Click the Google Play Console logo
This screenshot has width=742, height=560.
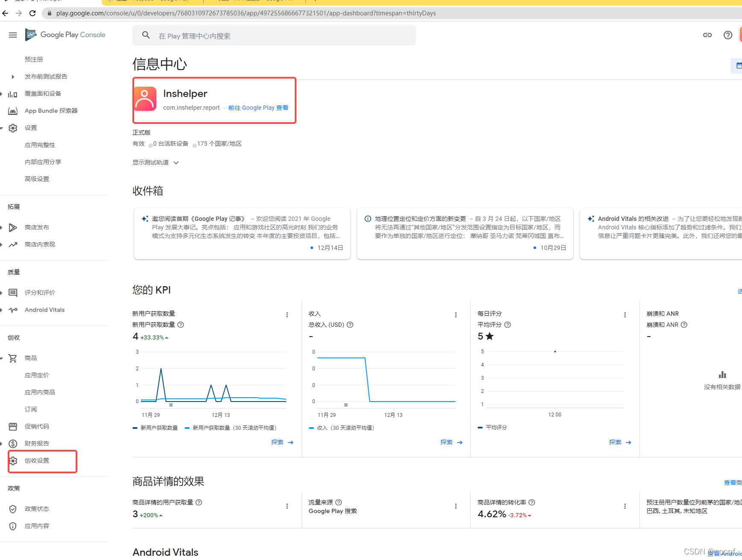(65, 35)
